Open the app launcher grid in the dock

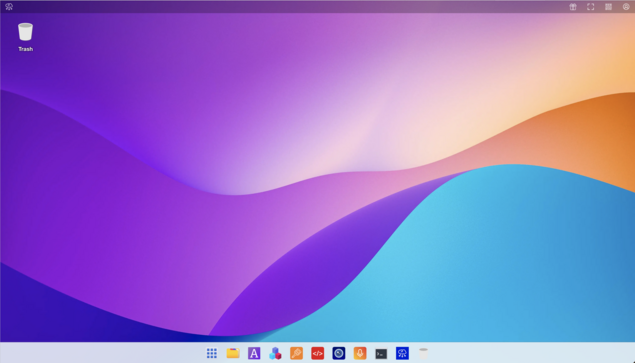click(x=212, y=353)
